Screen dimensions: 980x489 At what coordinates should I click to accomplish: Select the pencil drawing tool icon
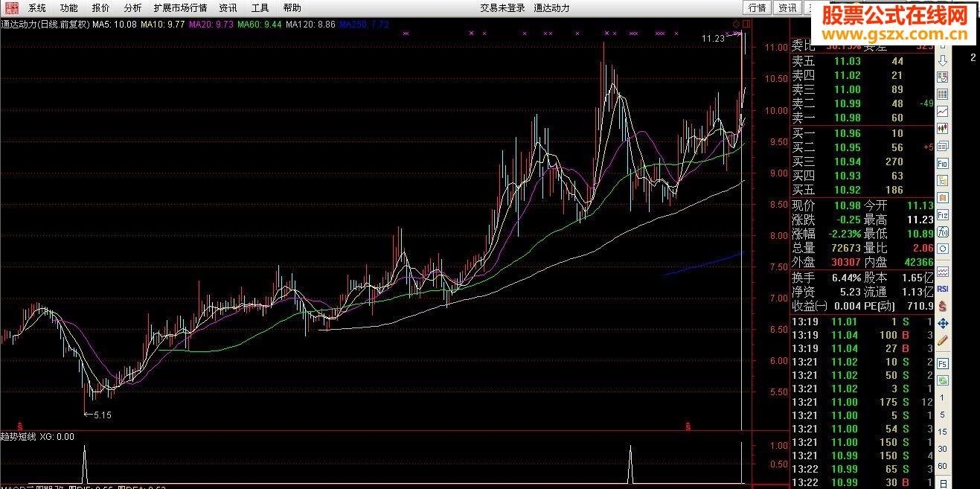(943, 340)
